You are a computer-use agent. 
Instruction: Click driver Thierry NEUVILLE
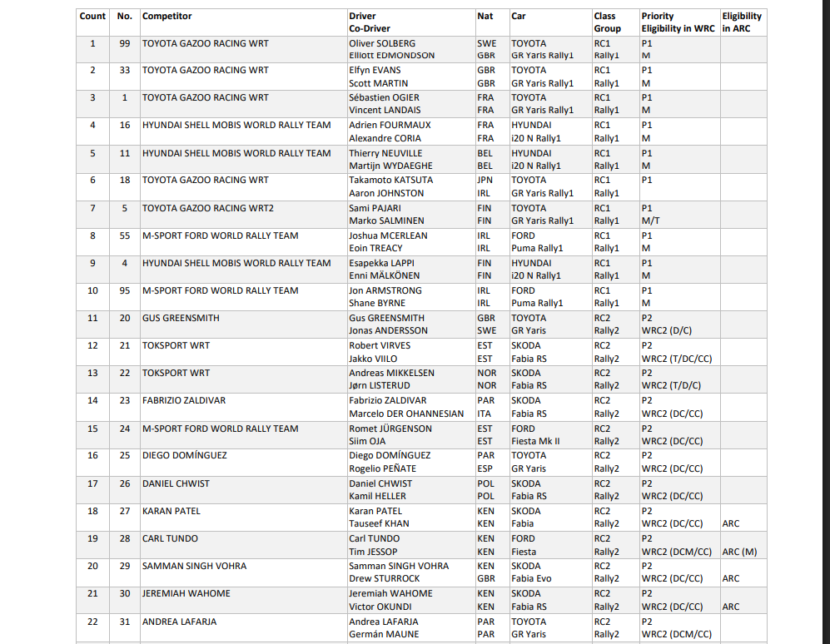[385, 153]
